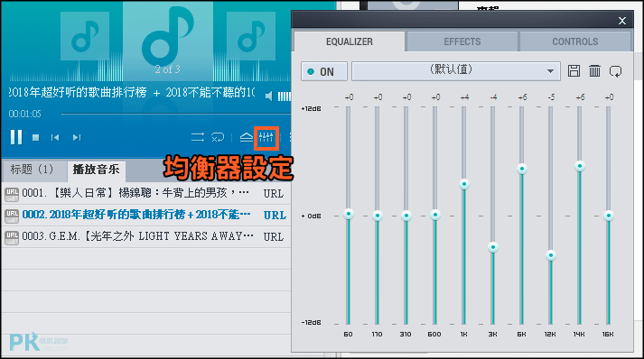
Task: Click the 310 Hz band slider knob
Action: click(406, 216)
